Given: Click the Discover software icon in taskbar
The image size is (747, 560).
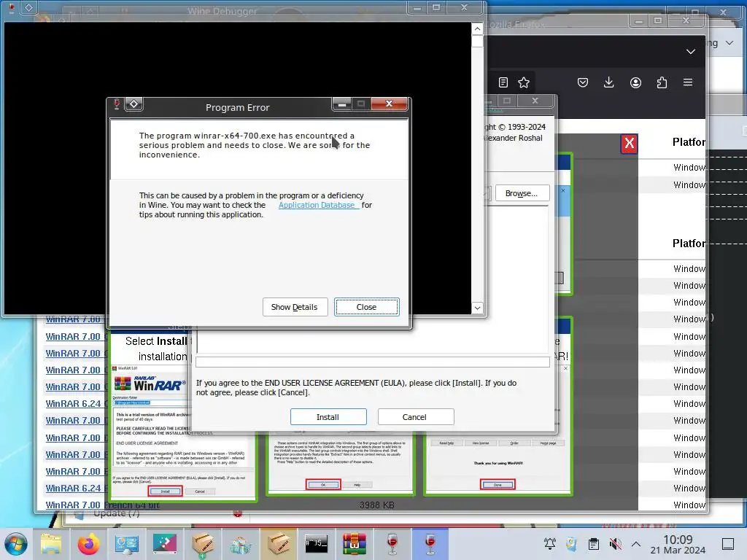Looking at the screenshot, I should click(165, 544).
